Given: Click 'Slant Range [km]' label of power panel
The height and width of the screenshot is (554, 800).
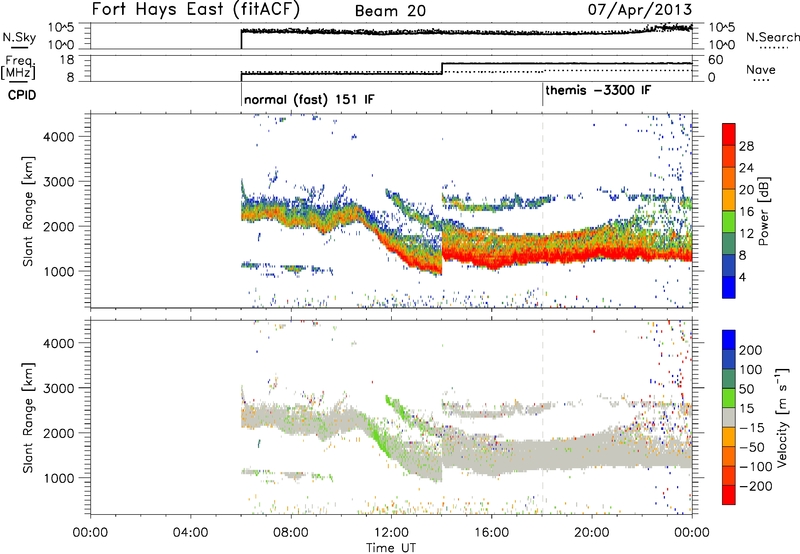Looking at the screenshot, I should point(28,211).
